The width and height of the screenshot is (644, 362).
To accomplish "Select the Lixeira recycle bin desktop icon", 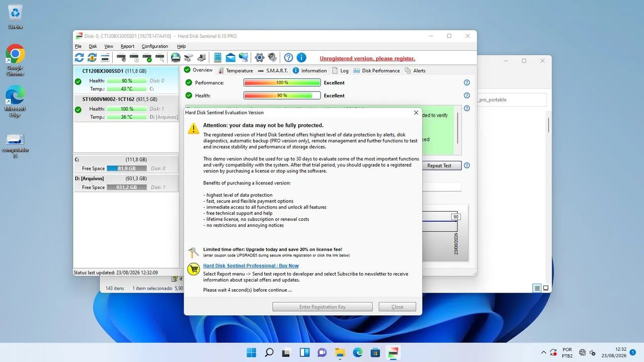I will [15, 17].
